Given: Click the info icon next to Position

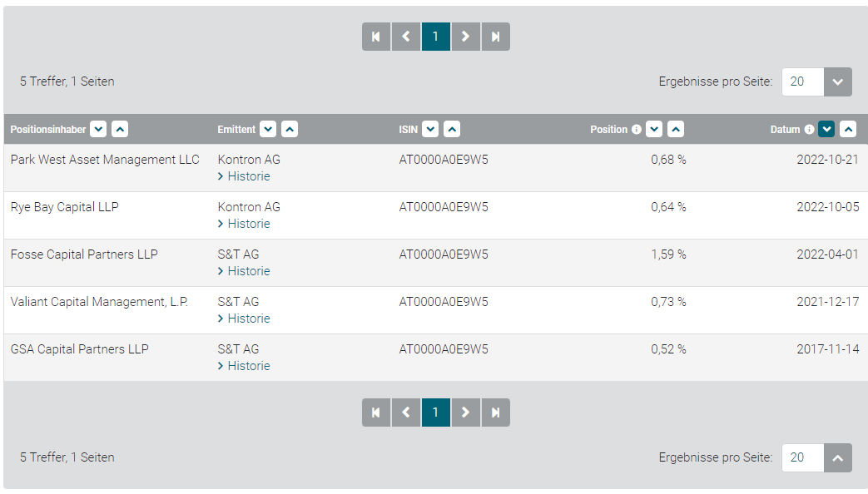Looking at the screenshot, I should 637,130.
